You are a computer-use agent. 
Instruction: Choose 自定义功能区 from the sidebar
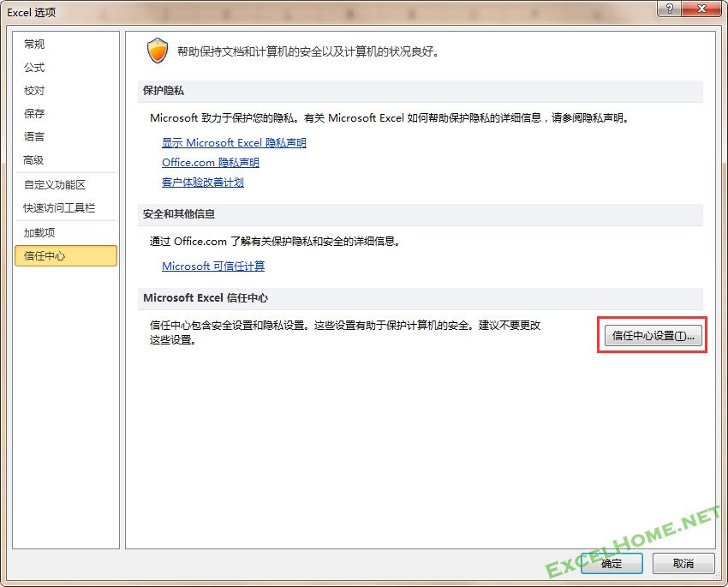click(55, 185)
